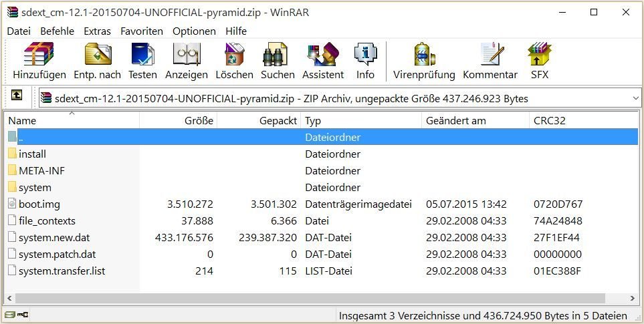The width and height of the screenshot is (644, 324).
Task: Click the CRC32 value 0720D767
Action: pos(558,204)
